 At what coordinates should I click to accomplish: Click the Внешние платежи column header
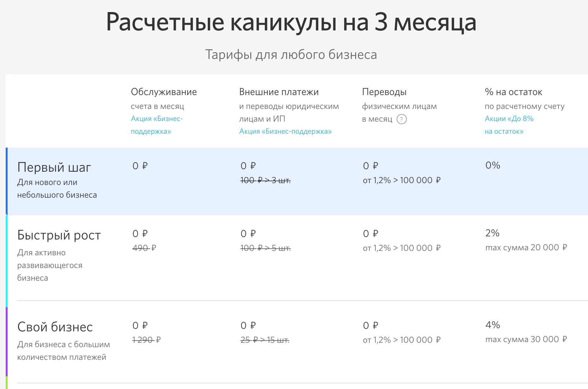coord(279,92)
